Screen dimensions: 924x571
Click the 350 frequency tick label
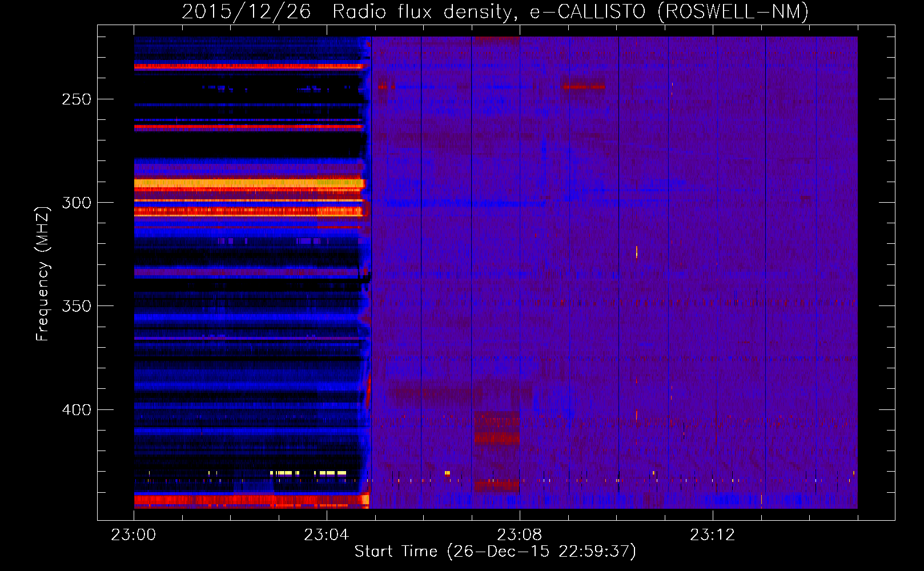(77, 306)
